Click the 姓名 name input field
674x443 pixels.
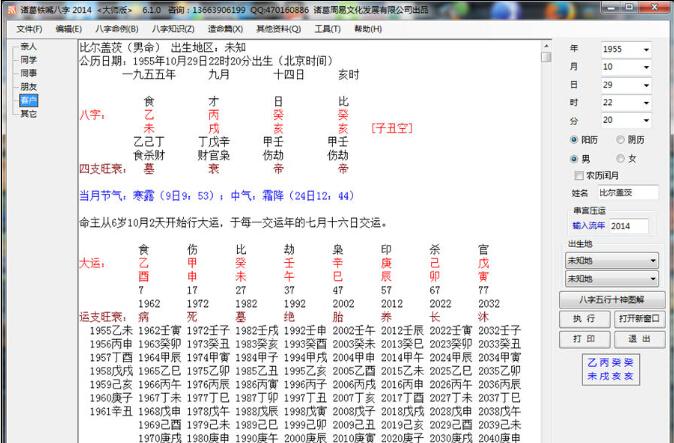[x=628, y=192]
